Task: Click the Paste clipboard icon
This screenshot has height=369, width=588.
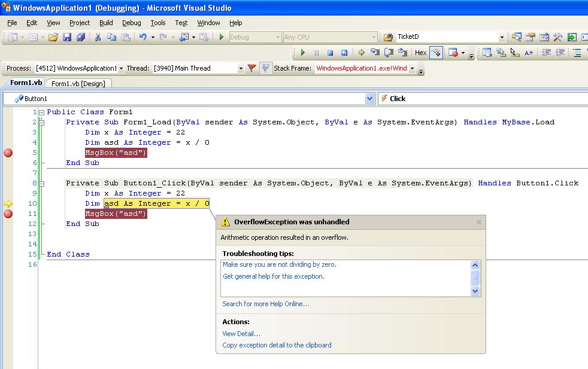Action: coord(126,37)
